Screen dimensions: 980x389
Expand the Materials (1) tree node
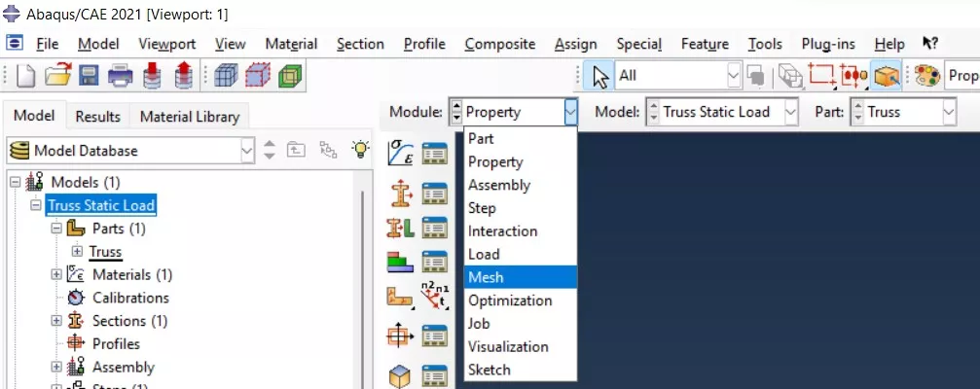(x=56, y=275)
